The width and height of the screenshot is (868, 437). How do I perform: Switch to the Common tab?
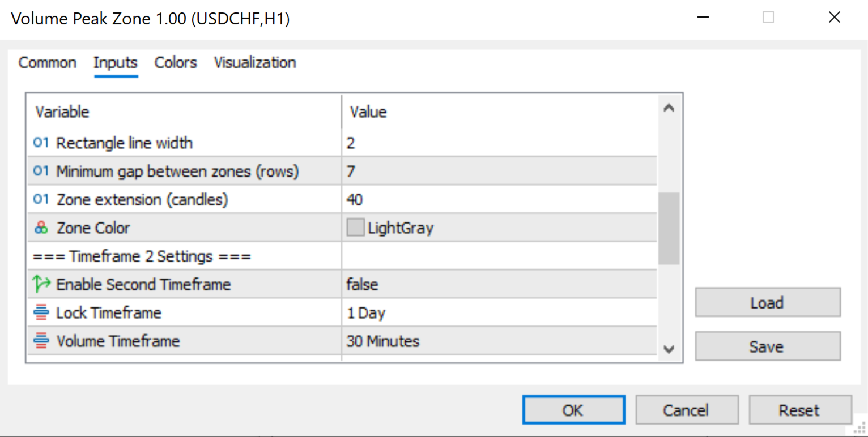48,63
